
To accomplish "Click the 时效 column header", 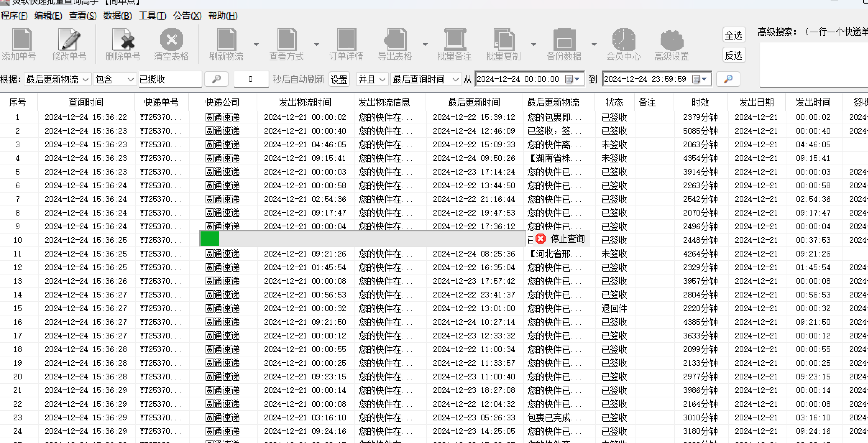I will 701,102.
